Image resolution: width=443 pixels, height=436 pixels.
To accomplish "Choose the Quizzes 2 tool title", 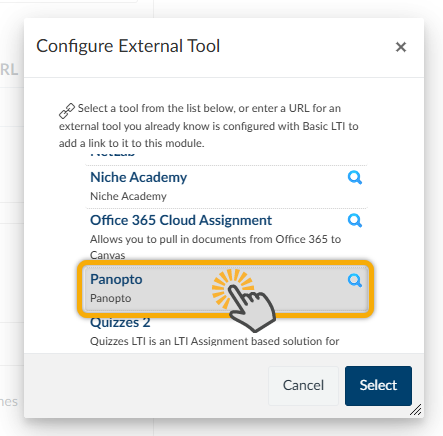I will tap(120, 322).
